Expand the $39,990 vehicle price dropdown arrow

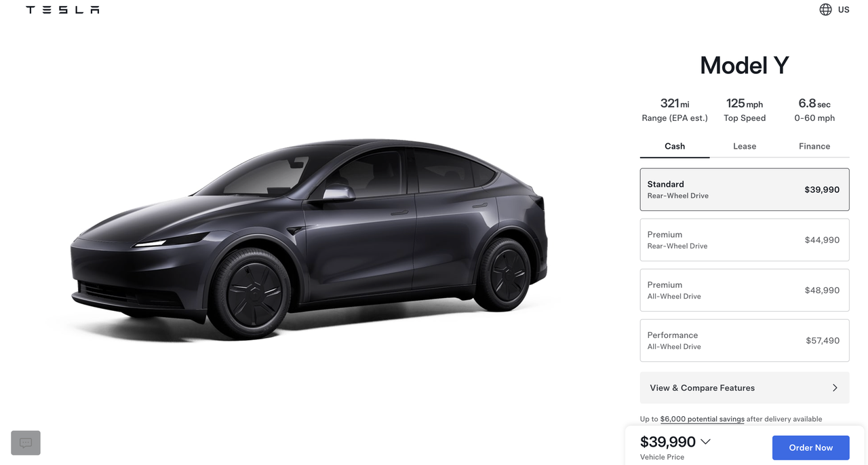705,442
